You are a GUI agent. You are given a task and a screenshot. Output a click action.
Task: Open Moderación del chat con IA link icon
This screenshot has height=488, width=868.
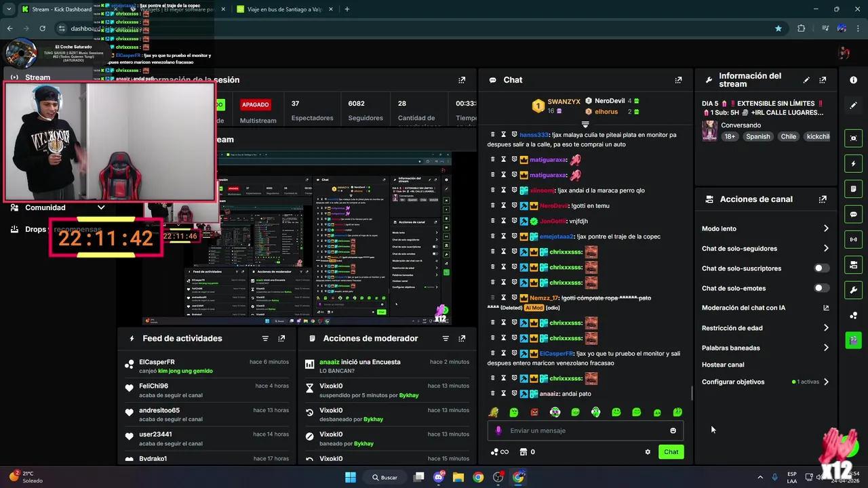826,308
